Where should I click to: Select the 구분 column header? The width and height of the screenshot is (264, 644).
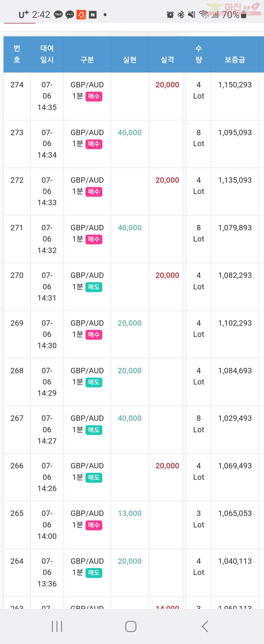tap(87, 60)
